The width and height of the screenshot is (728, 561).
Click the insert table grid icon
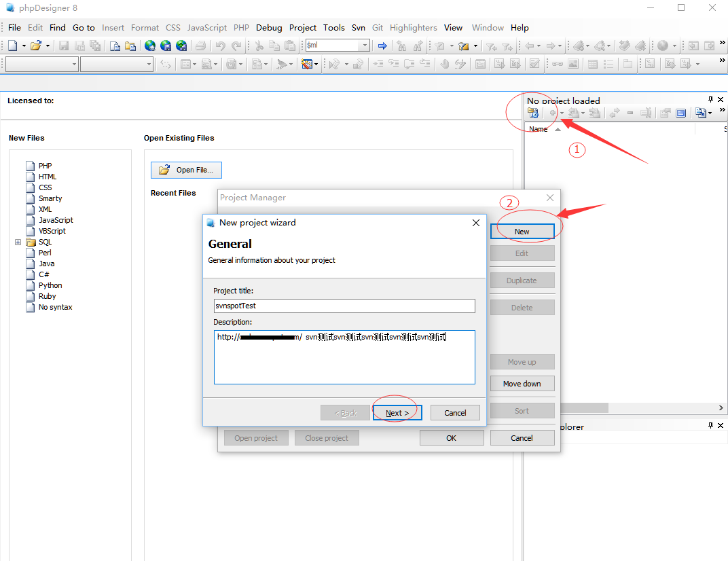coord(593,64)
